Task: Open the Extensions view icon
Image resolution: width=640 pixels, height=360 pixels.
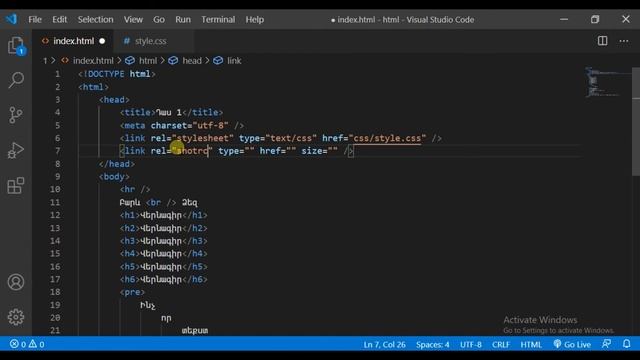Action: [x=16, y=186]
